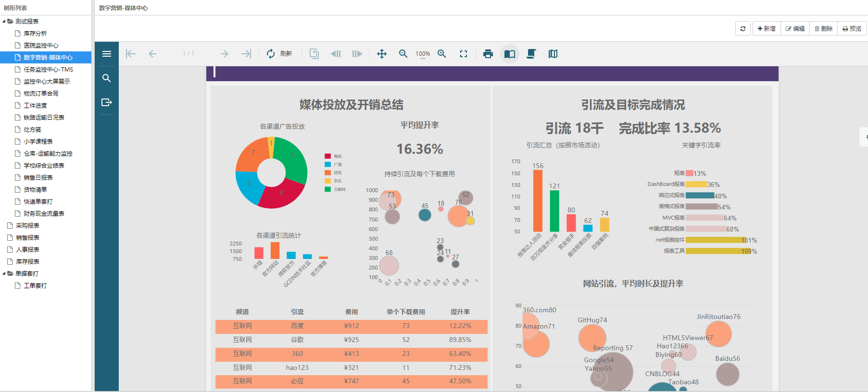Viewport: 868px width, 392px height.
Task: Open 库存分析 report in the tree
Action: (x=35, y=33)
